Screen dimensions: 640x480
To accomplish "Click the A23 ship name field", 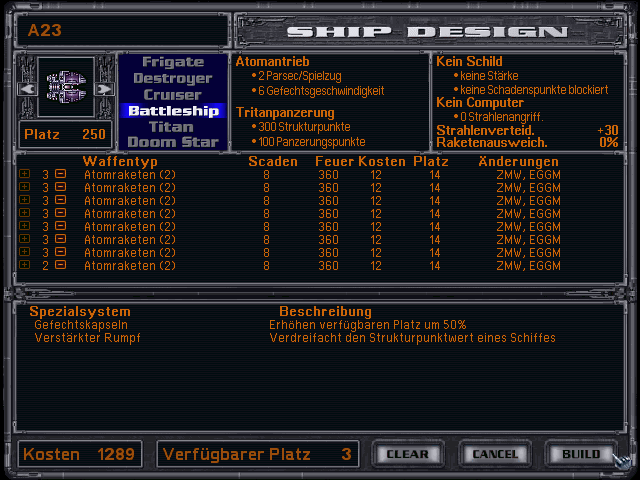I will pyautogui.click(x=120, y=30).
